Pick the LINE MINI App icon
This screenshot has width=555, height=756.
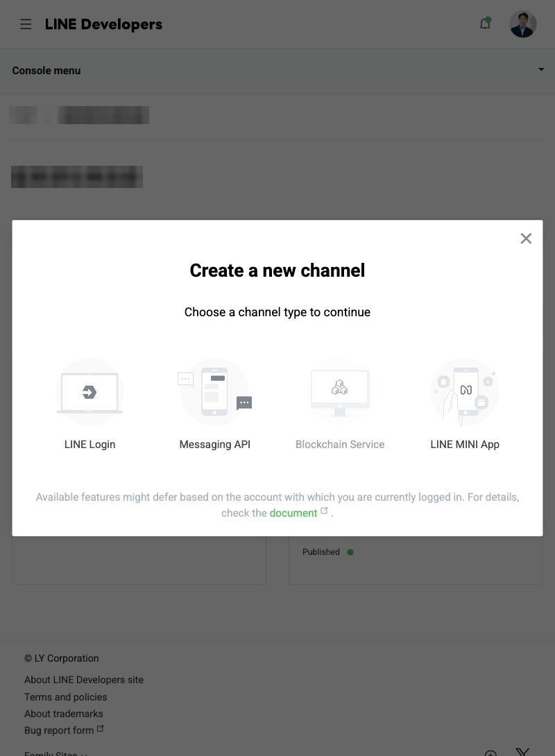(x=465, y=391)
